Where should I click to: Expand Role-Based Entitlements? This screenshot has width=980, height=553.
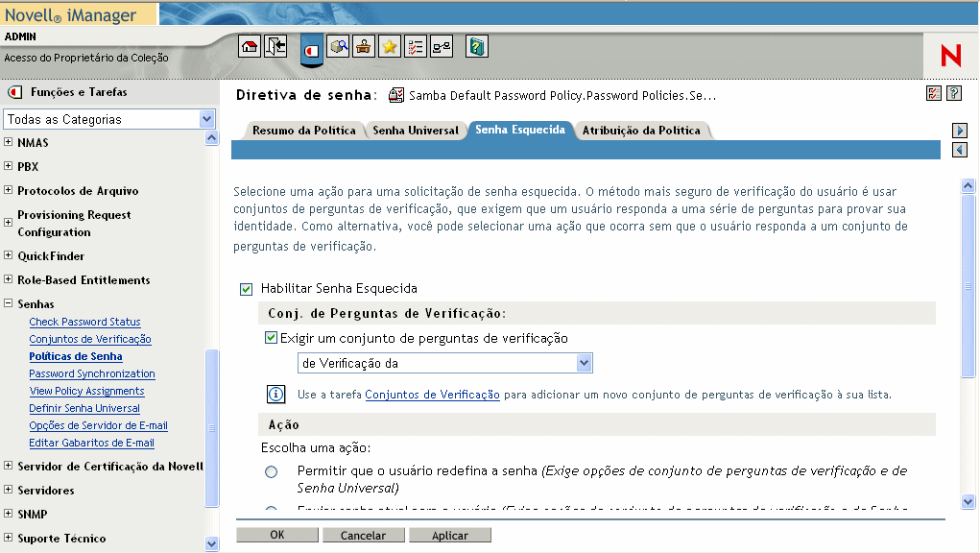(8, 279)
